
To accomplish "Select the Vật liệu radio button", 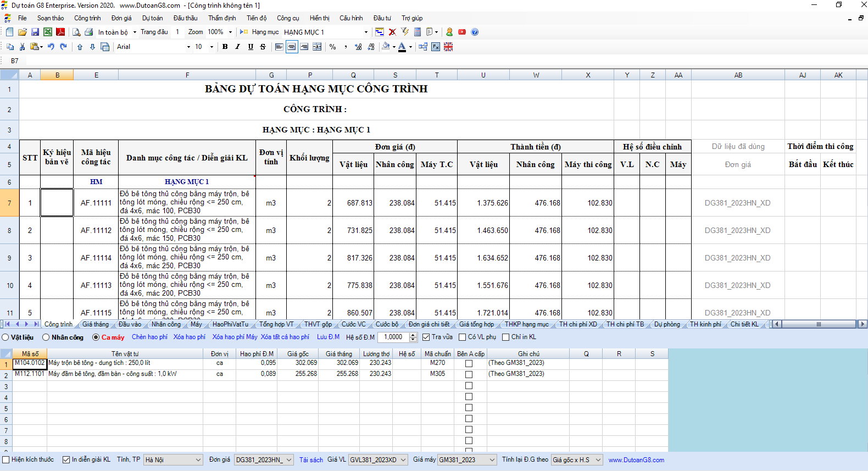I will point(5,337).
